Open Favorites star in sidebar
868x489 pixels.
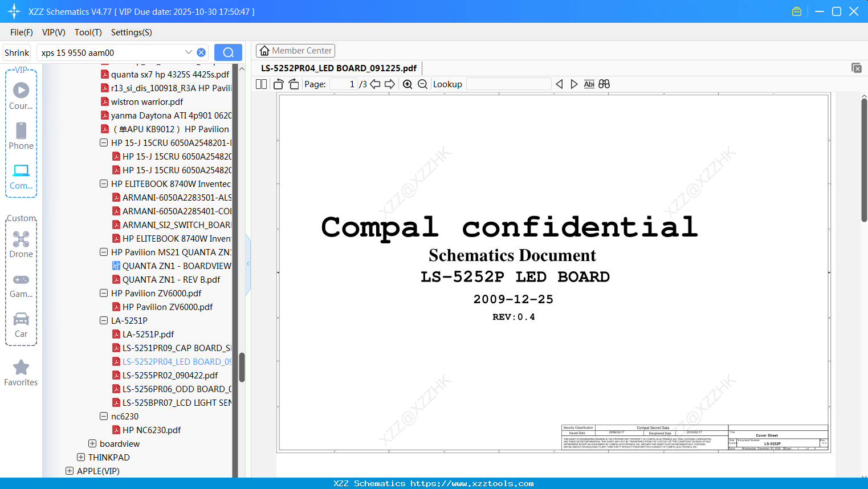point(21,373)
